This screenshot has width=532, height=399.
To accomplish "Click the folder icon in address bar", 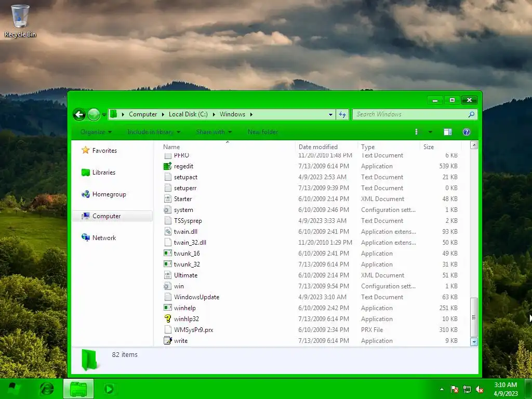I will (x=114, y=114).
